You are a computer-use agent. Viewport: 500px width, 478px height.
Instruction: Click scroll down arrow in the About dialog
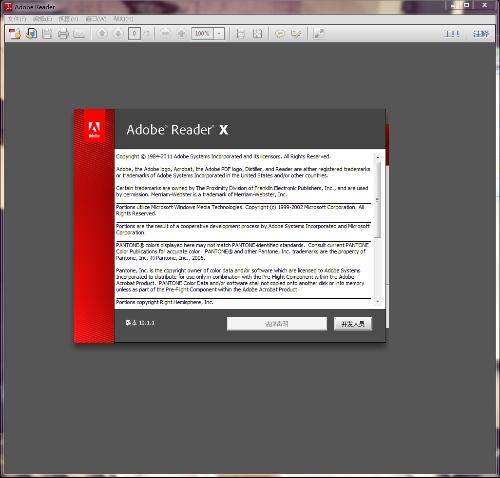(x=378, y=301)
